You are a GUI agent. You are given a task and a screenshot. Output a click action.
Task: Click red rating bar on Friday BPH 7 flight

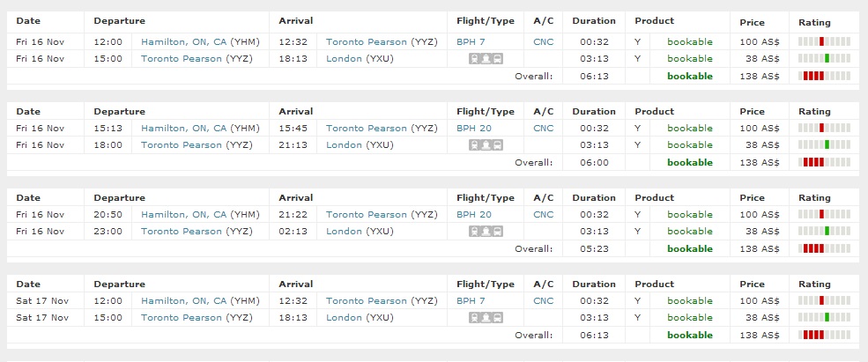coord(824,42)
